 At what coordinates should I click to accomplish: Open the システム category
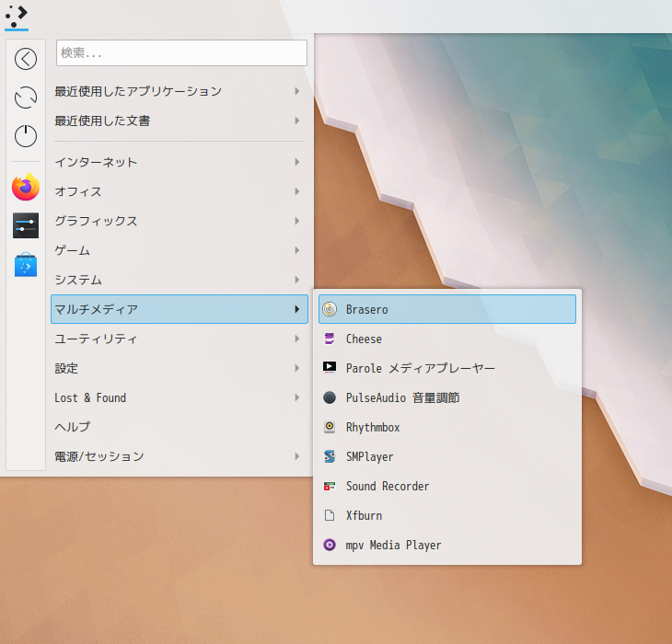(x=180, y=280)
